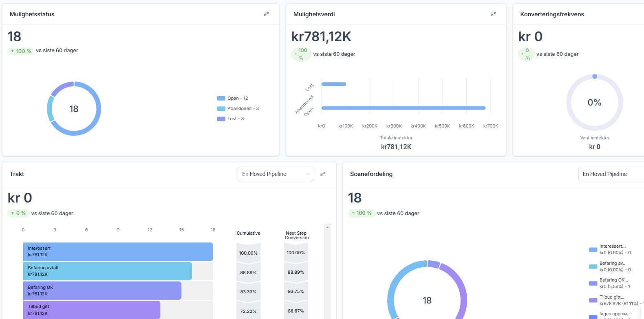
Task: Click the kr700K axis label
Action: point(490,126)
